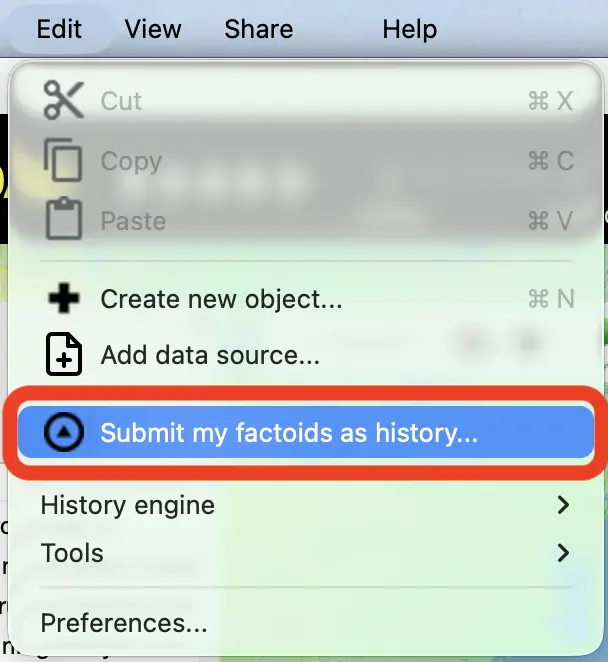
Task: Select Add data source… entry
Action: [210, 354]
